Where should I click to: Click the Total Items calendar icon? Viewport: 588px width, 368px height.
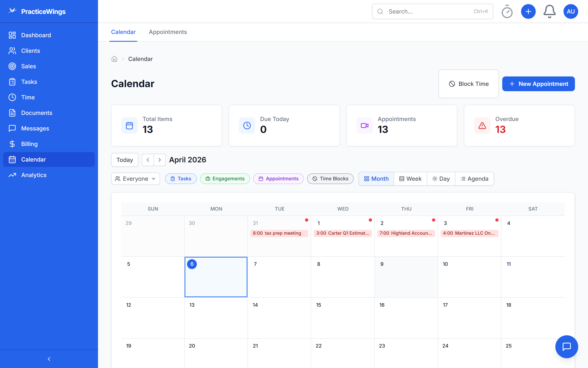click(x=129, y=126)
